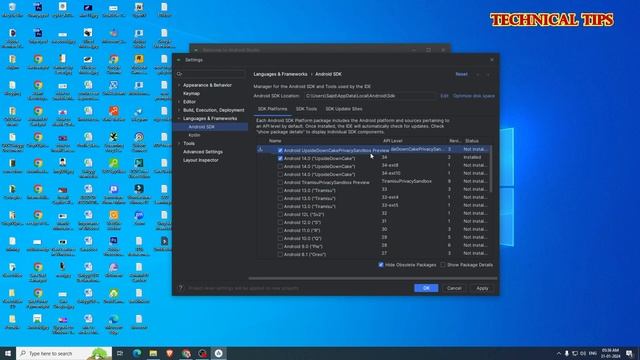Select Kotlin under Languages & Frameworks
Screen dimensions: 640x360
pyautogui.click(x=194, y=135)
